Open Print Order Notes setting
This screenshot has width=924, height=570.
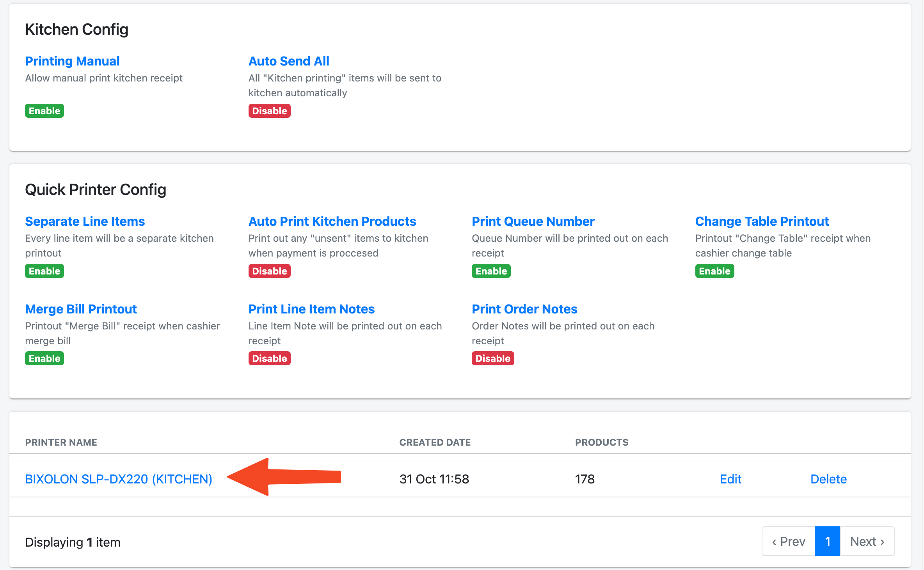point(524,309)
